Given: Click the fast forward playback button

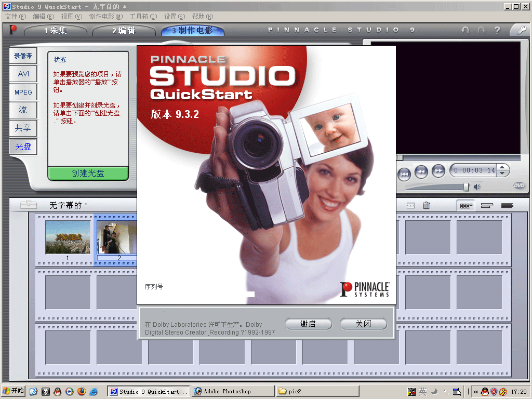Looking at the screenshot, I should click(438, 170).
